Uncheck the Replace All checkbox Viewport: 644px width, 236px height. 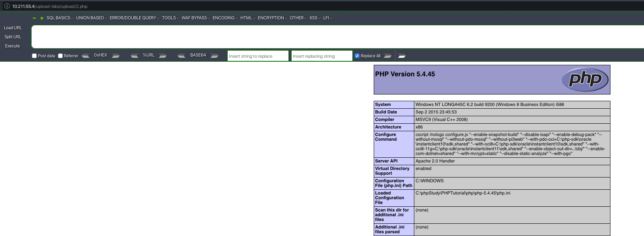[x=357, y=56]
